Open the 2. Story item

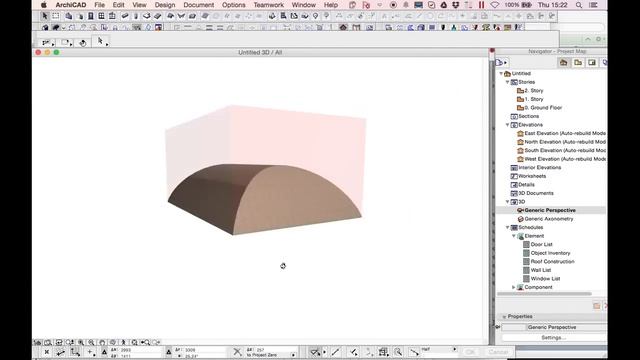[x=534, y=91]
